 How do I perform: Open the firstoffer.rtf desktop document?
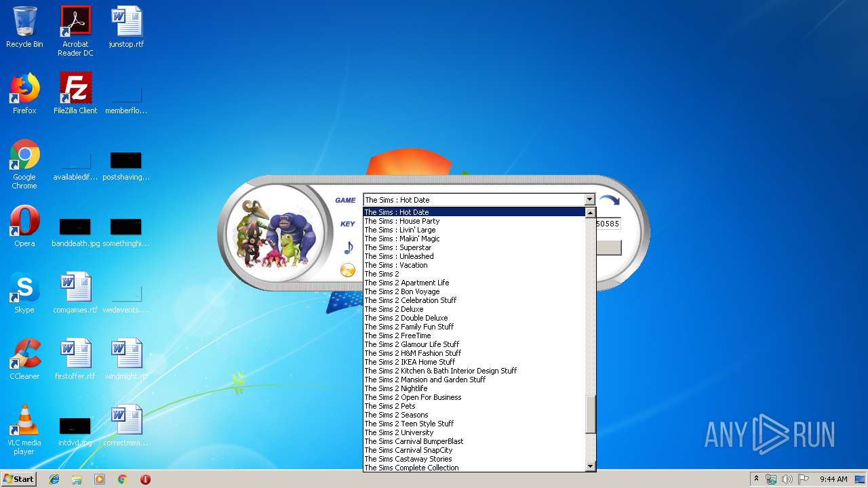pyautogui.click(x=75, y=359)
